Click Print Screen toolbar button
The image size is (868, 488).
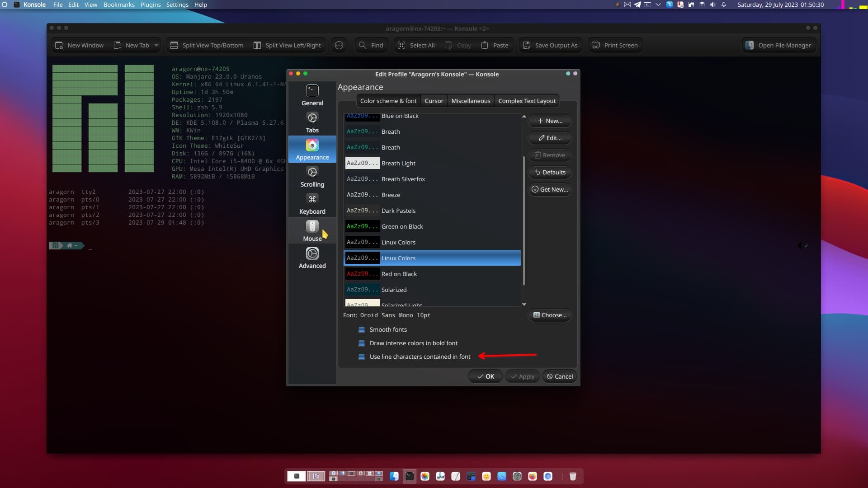coord(615,45)
